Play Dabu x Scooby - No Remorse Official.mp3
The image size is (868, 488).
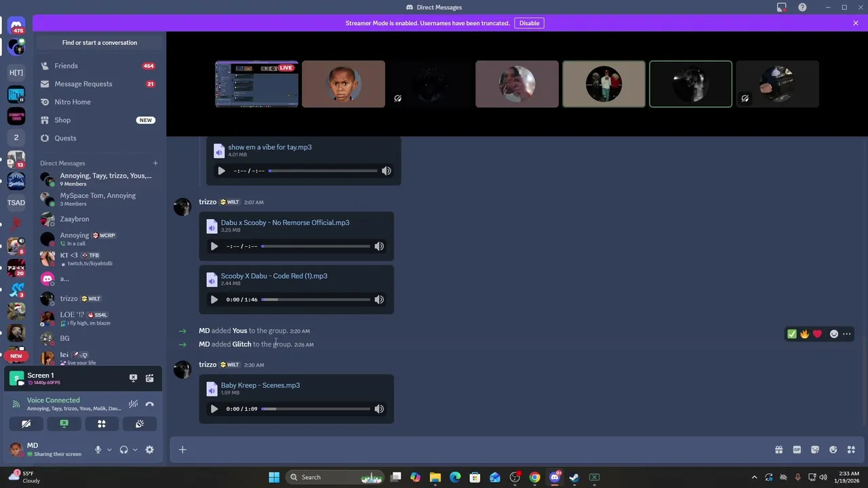214,246
